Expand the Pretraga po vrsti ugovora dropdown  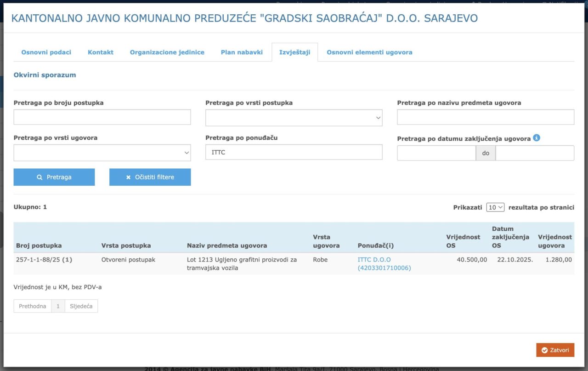click(x=102, y=153)
